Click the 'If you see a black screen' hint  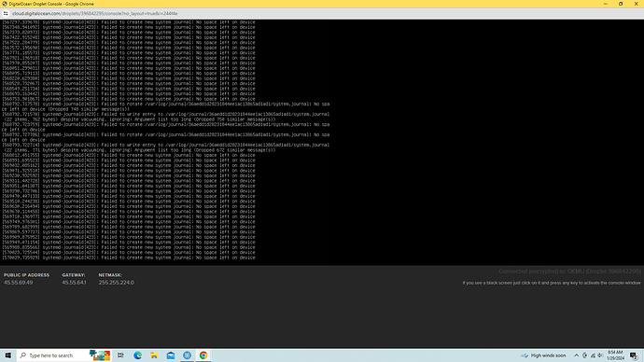click(552, 283)
